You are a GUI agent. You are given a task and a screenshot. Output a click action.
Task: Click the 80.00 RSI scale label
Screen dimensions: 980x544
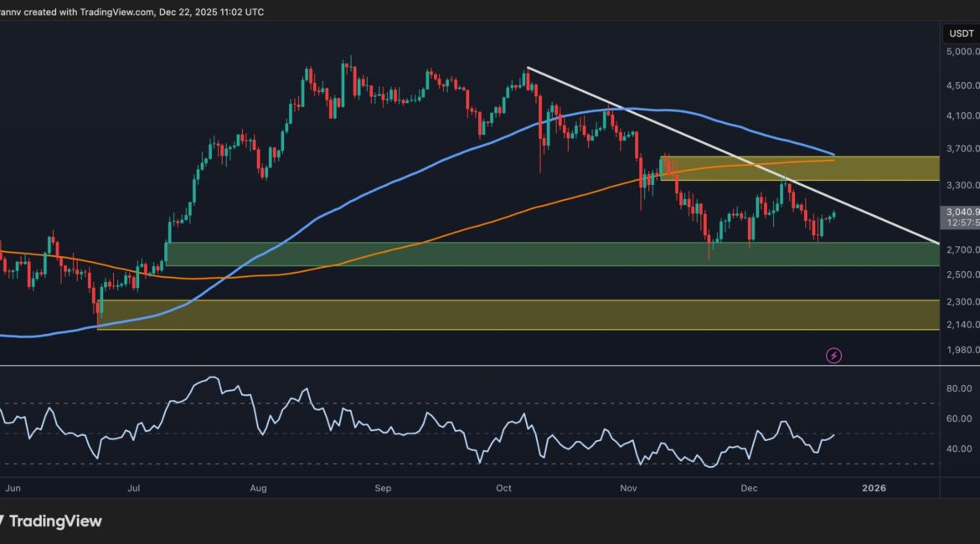click(958, 389)
